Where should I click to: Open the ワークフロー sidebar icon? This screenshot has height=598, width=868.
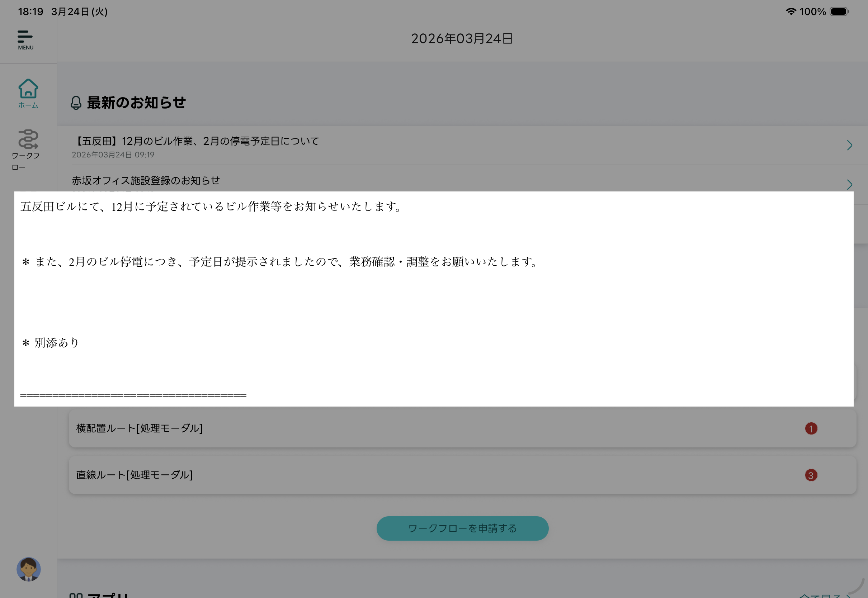pyautogui.click(x=28, y=150)
